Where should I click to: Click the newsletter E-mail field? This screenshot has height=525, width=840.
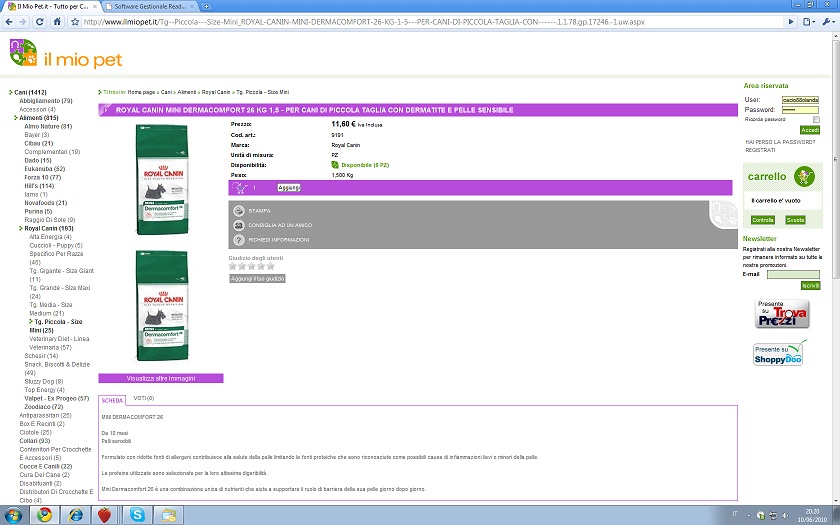793,274
